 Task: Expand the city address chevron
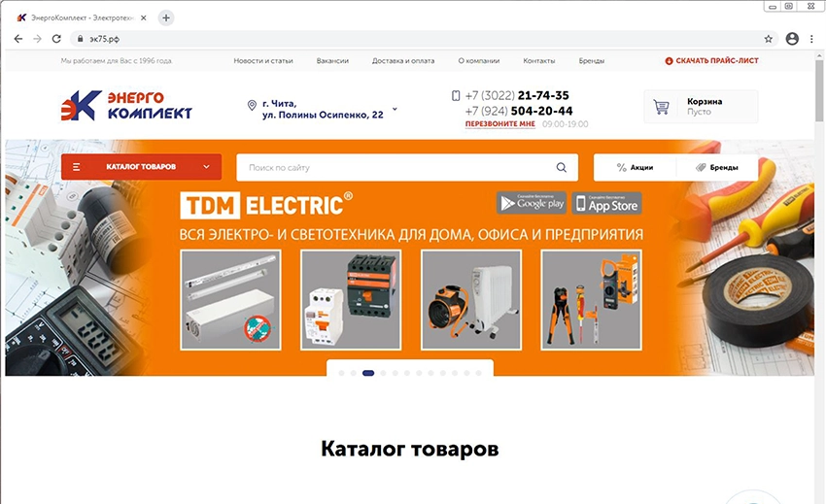click(x=395, y=109)
